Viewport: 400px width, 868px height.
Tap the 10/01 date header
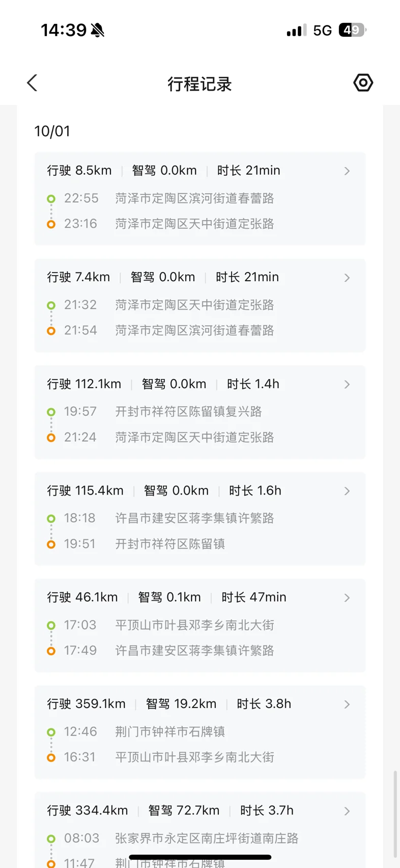pos(52,131)
